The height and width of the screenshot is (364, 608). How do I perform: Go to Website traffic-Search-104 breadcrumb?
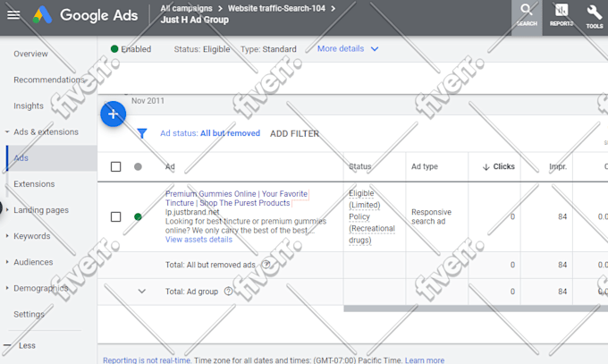[x=276, y=8]
